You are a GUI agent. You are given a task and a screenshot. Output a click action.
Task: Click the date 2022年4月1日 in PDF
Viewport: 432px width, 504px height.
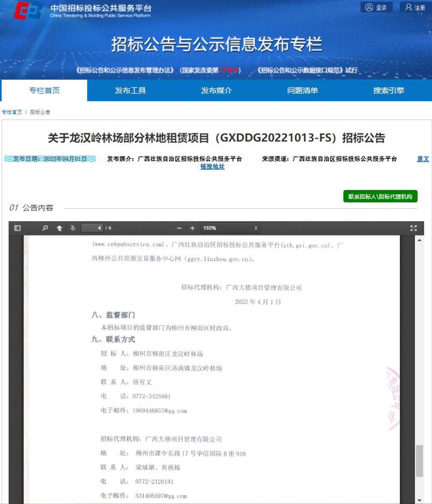pyautogui.click(x=258, y=302)
